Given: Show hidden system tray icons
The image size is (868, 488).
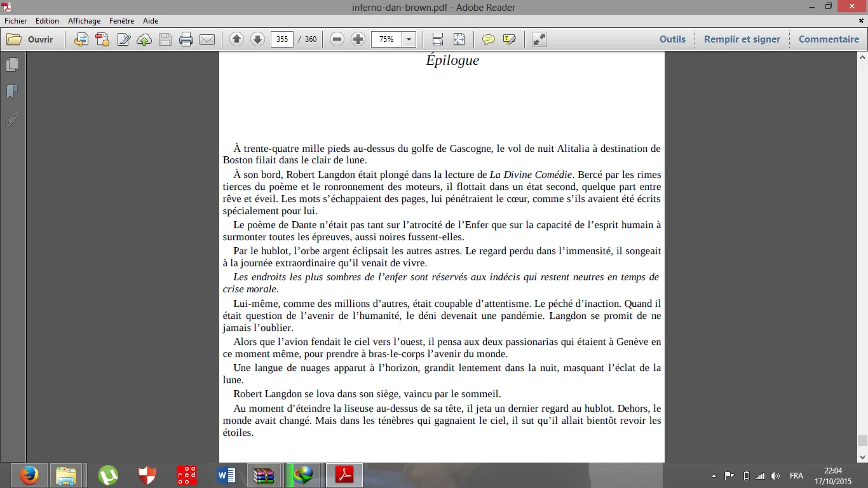Looking at the screenshot, I should (714, 476).
